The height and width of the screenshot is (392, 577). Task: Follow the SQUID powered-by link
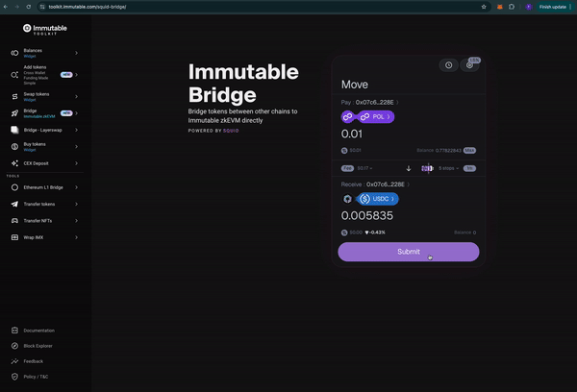(x=231, y=131)
